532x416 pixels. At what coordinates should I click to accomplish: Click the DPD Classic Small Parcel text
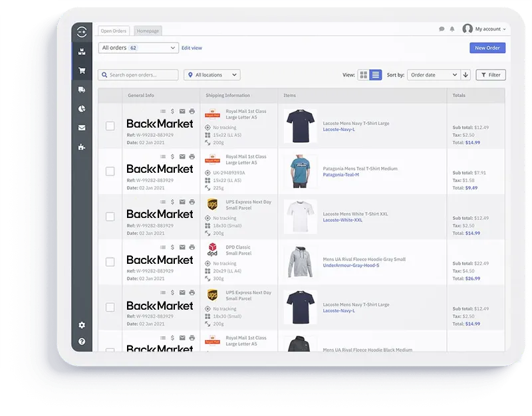tap(239, 251)
